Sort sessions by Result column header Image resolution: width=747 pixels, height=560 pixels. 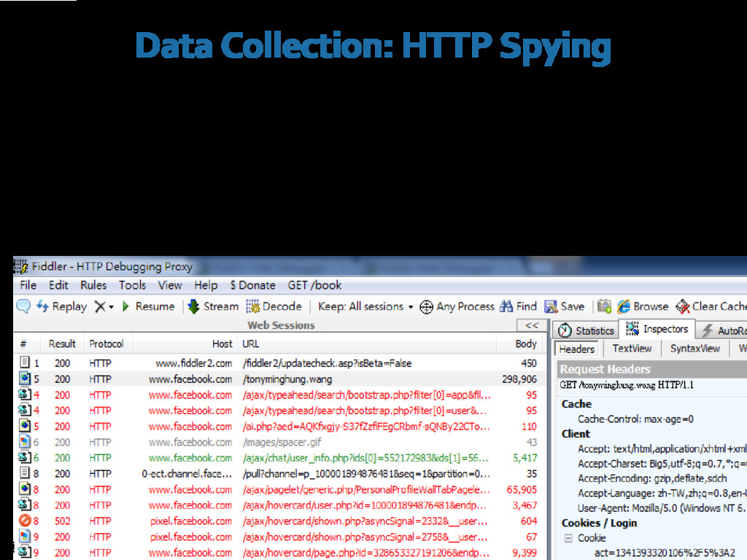pyautogui.click(x=63, y=344)
